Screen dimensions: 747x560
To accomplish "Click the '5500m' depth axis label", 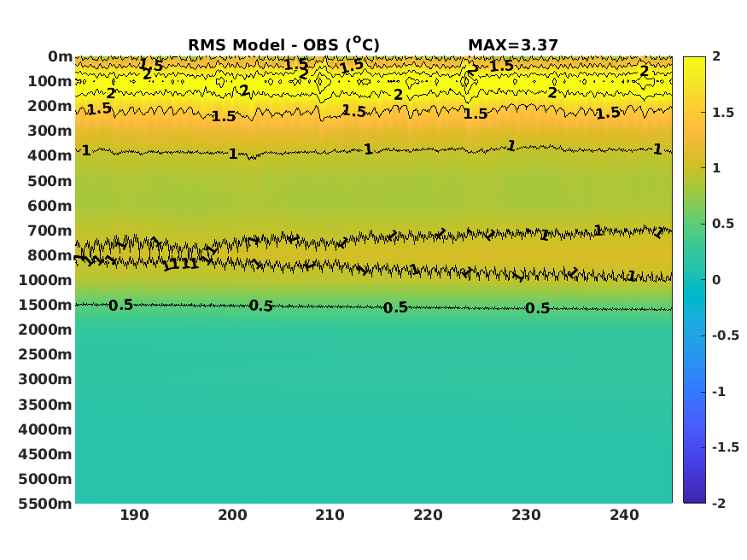I will coord(45,504).
